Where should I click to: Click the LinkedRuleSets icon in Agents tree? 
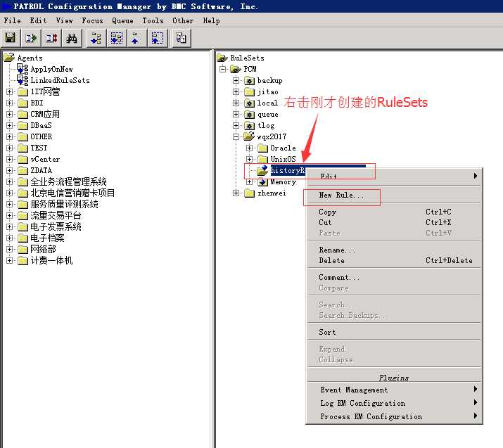click(23, 80)
